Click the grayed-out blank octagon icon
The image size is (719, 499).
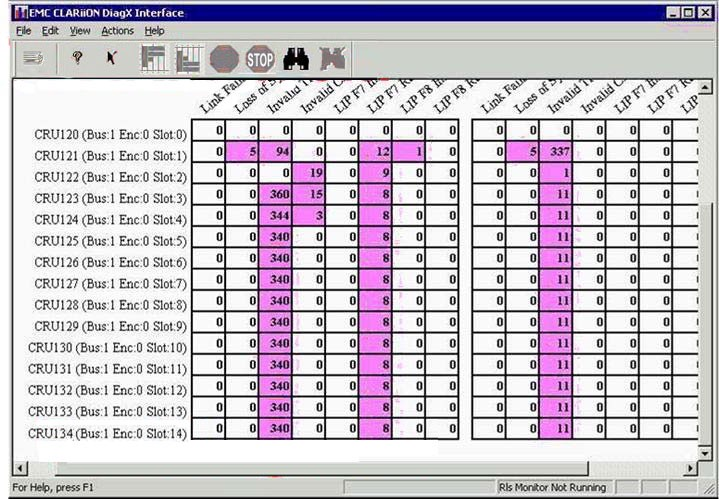point(224,59)
